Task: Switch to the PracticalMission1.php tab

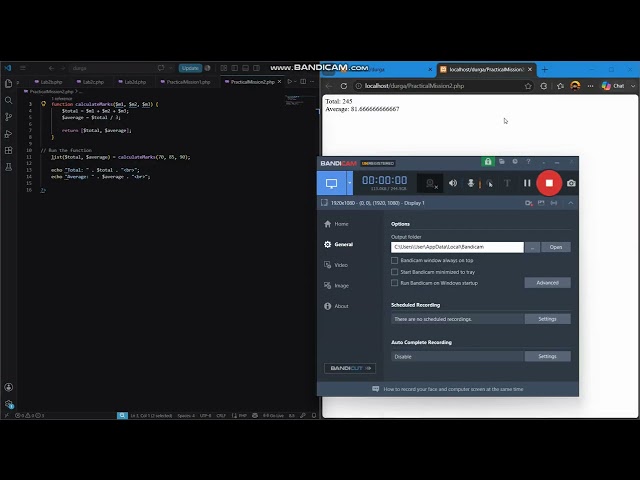Action: click(x=186, y=82)
